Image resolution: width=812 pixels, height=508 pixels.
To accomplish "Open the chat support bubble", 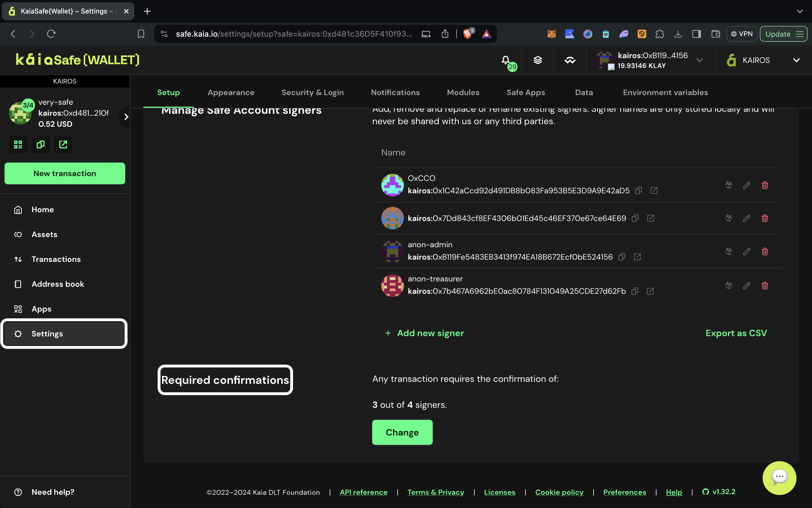I will pos(779,478).
